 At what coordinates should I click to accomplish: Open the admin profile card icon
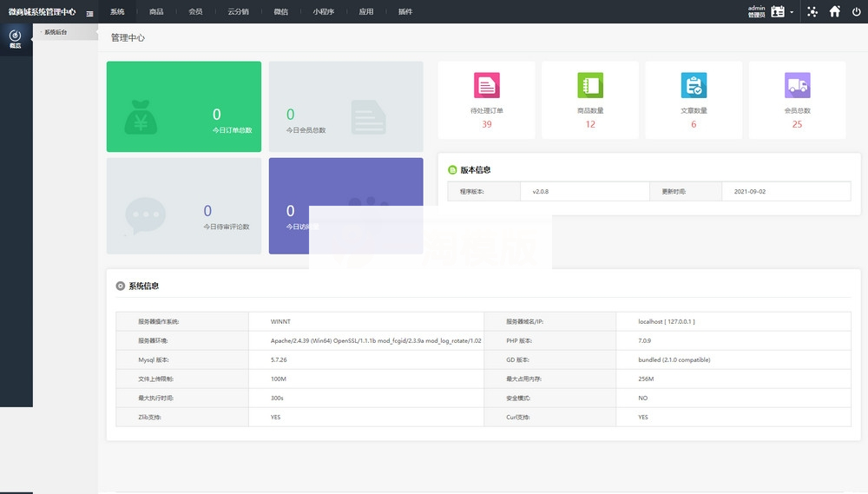tap(778, 12)
